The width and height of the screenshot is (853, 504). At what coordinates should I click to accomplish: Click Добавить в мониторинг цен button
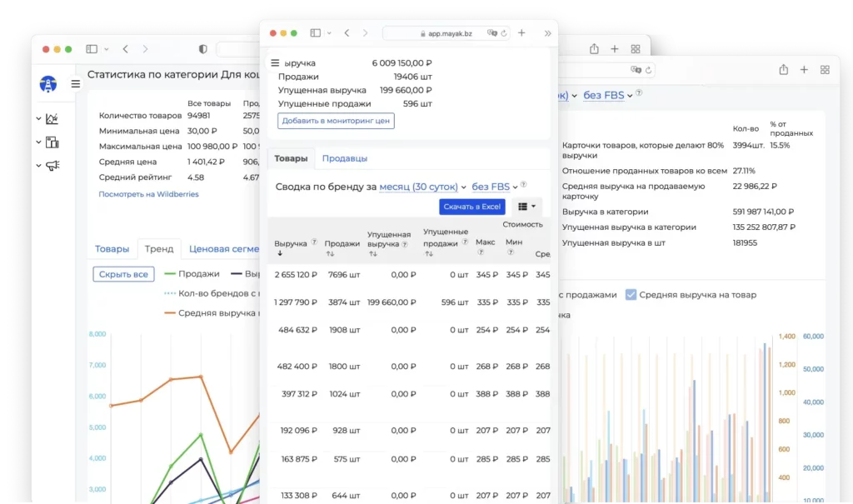point(336,121)
